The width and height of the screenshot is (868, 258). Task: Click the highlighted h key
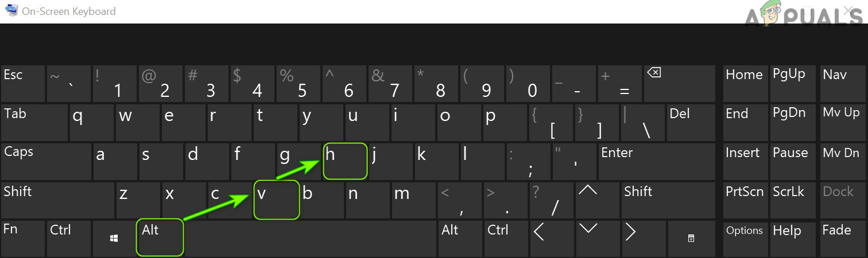point(345,161)
